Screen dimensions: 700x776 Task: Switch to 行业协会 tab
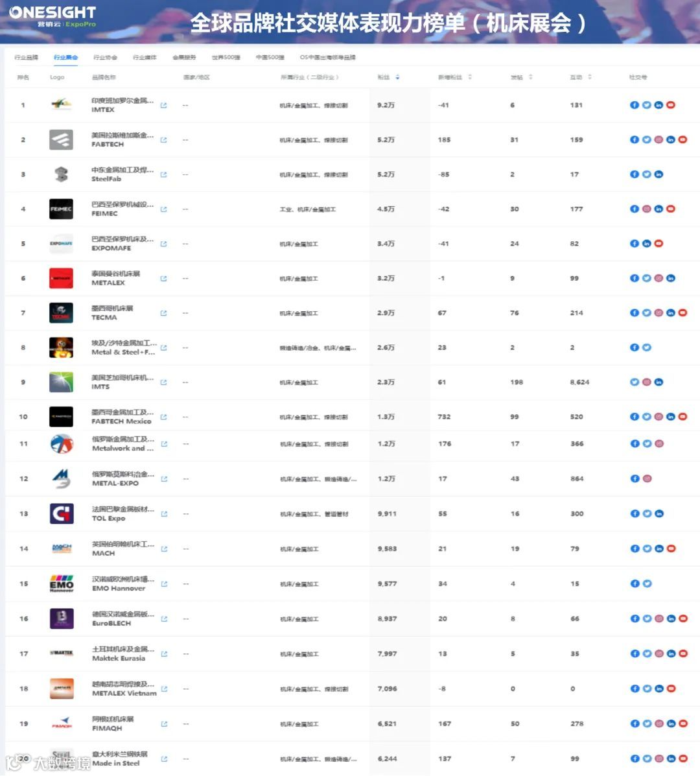(106, 58)
